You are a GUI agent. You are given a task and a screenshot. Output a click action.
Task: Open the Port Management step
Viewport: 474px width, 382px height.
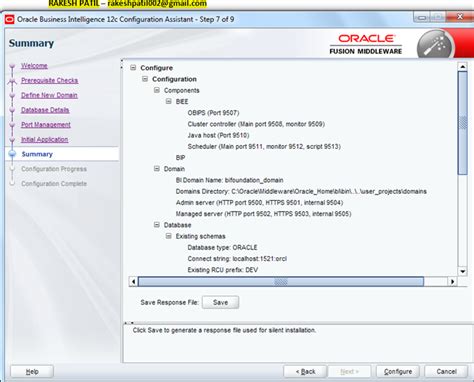click(x=46, y=125)
